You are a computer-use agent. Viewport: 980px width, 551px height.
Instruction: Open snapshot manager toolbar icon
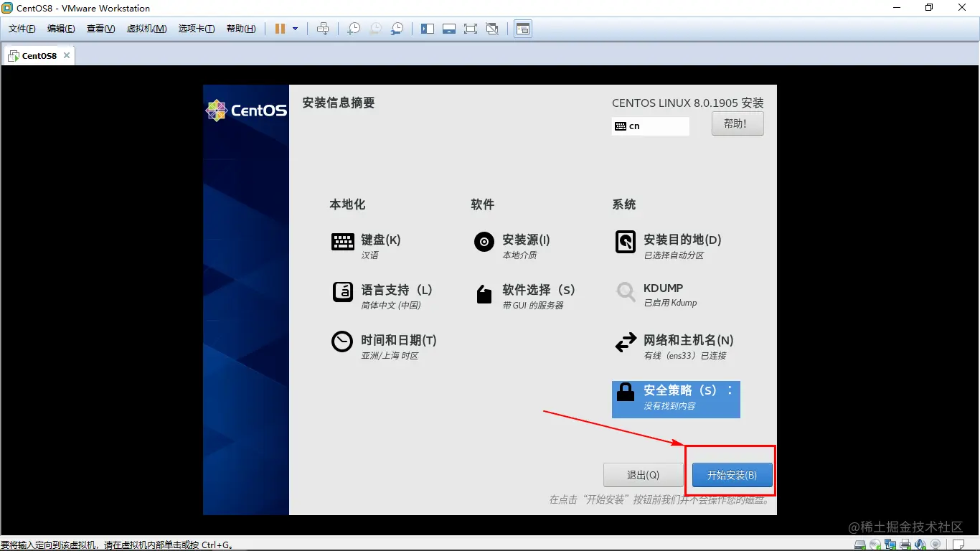click(x=397, y=29)
